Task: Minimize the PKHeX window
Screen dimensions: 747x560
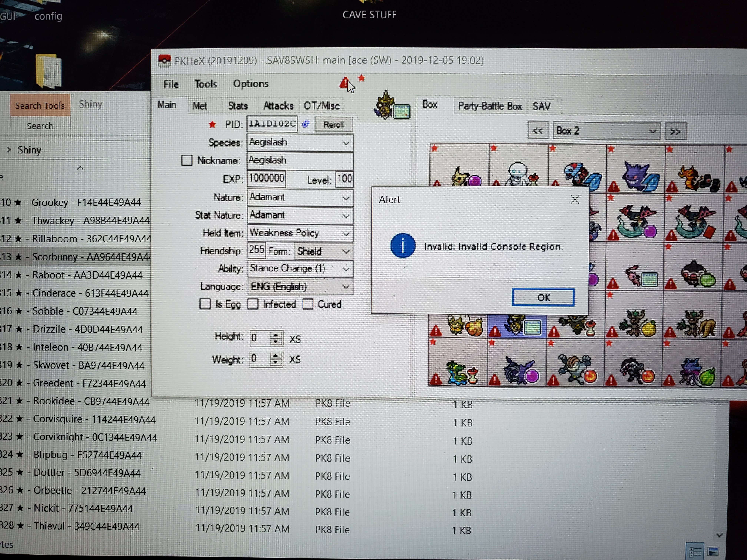Action: [x=699, y=61]
